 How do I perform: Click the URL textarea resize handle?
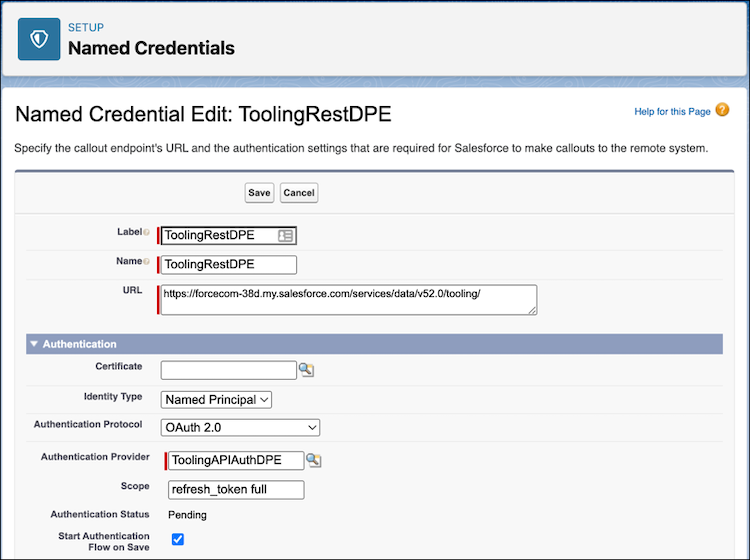click(532, 310)
